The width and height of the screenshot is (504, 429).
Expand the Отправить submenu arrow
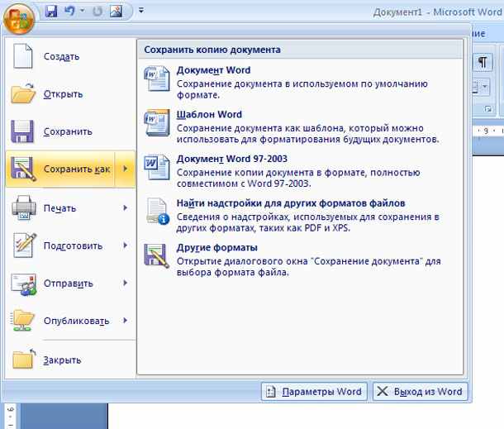[x=126, y=283]
